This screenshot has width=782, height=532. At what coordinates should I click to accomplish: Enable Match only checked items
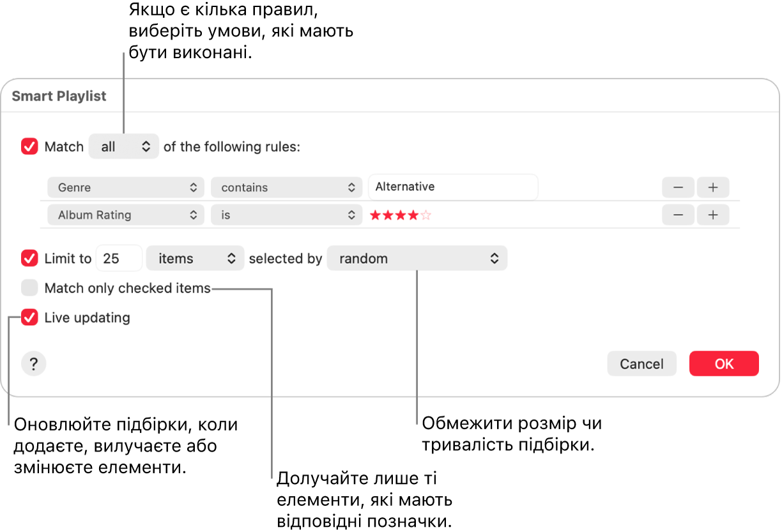pyautogui.click(x=30, y=288)
